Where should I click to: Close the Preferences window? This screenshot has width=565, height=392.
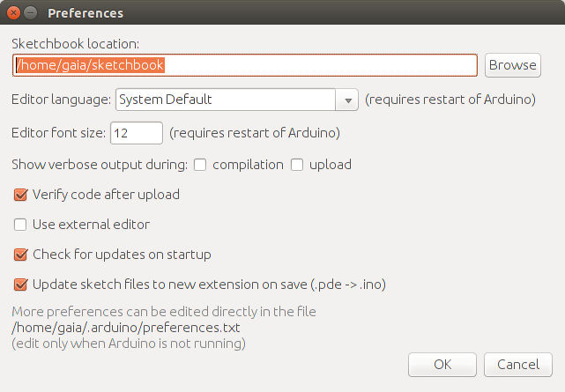click(x=12, y=13)
